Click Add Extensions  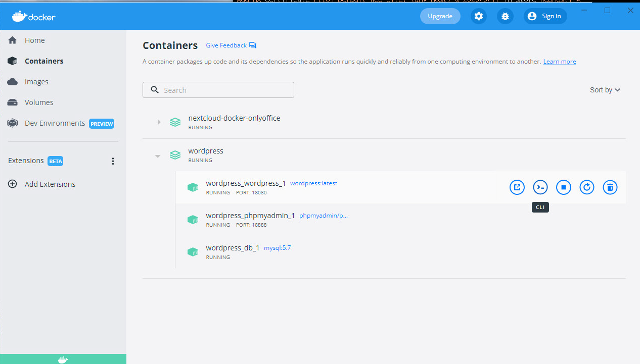pyautogui.click(x=50, y=184)
